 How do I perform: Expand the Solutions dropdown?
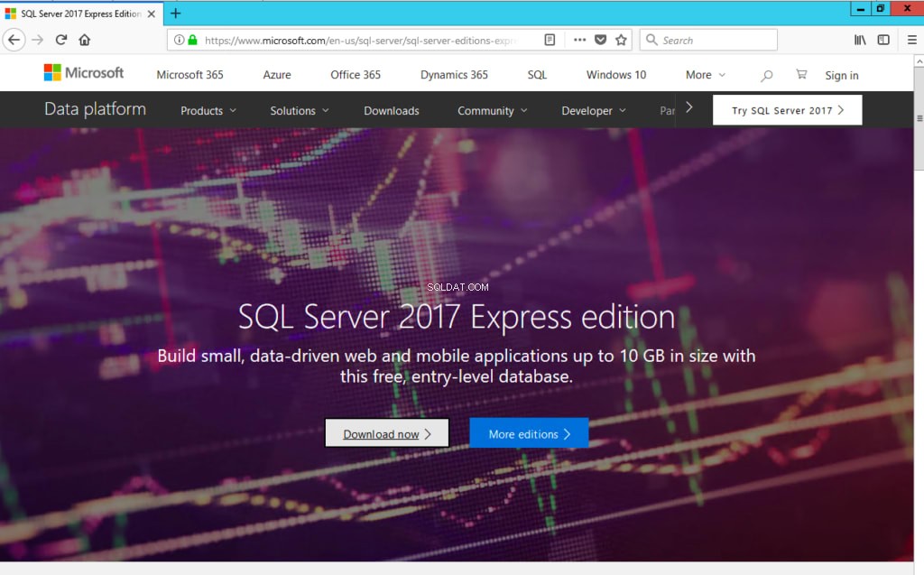[x=300, y=111]
